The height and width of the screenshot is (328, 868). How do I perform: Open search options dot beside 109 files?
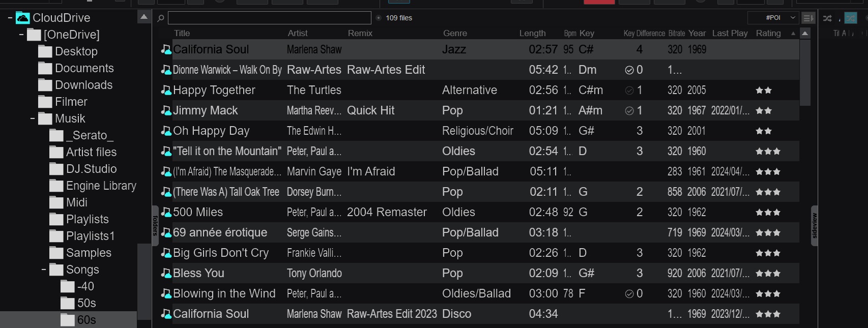pyautogui.click(x=379, y=18)
